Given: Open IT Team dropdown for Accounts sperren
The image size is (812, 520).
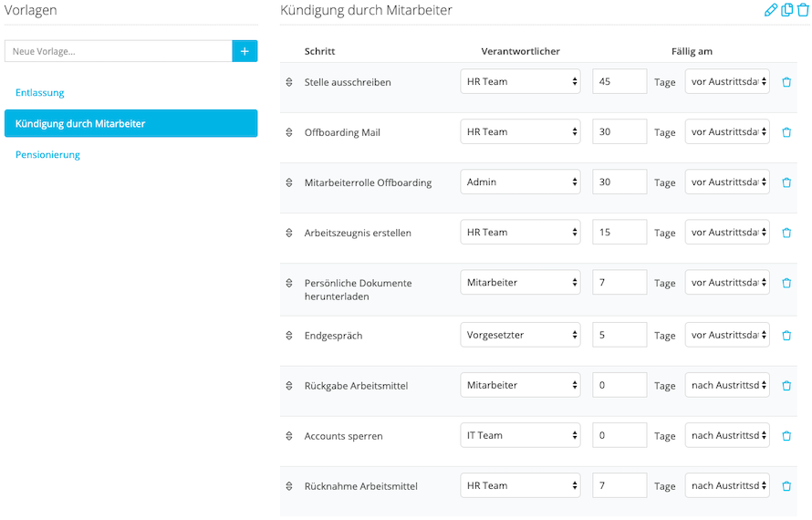Looking at the screenshot, I should 520,435.
